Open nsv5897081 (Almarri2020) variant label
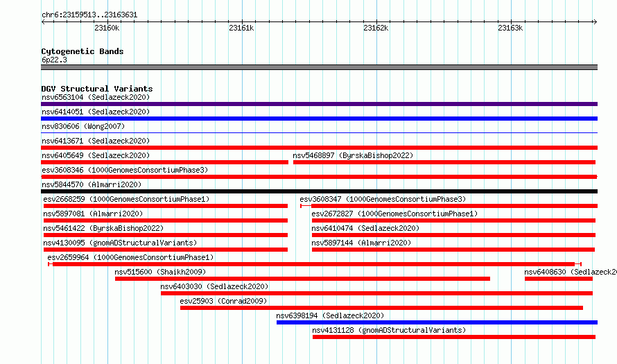The width and height of the screenshot is (617, 364). click(93, 214)
